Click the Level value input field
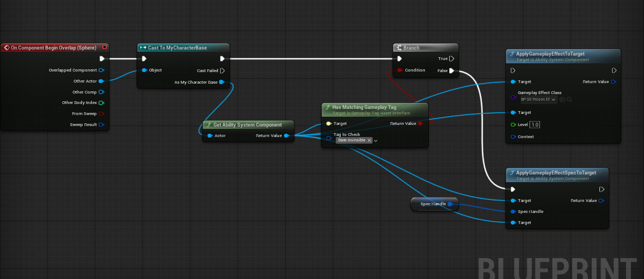This screenshot has width=644, height=279. 534,124
